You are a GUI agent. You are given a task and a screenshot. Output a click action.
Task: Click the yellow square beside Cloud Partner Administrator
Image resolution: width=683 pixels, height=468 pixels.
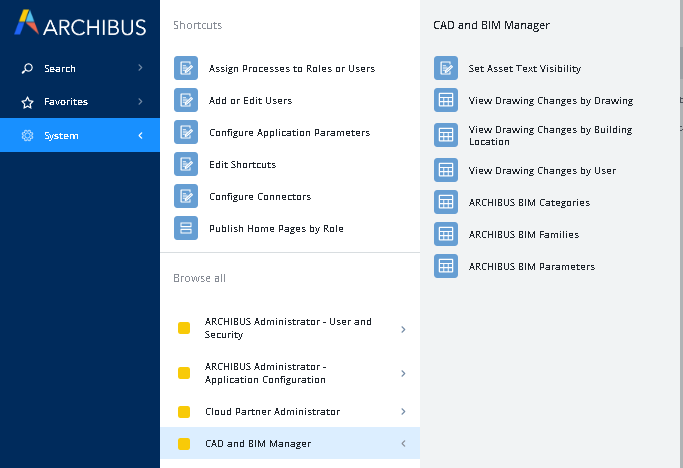(x=184, y=412)
